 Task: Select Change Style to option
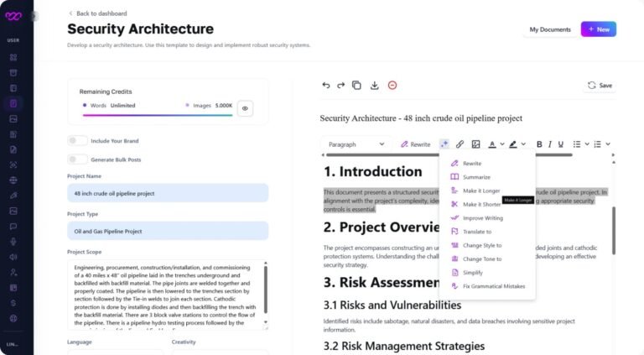coord(487,245)
